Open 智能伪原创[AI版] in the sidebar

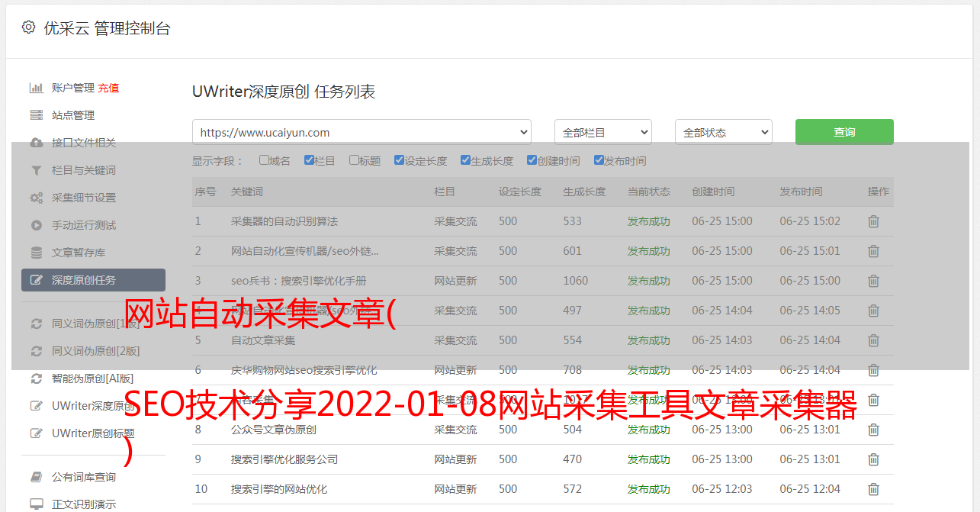[x=93, y=378]
